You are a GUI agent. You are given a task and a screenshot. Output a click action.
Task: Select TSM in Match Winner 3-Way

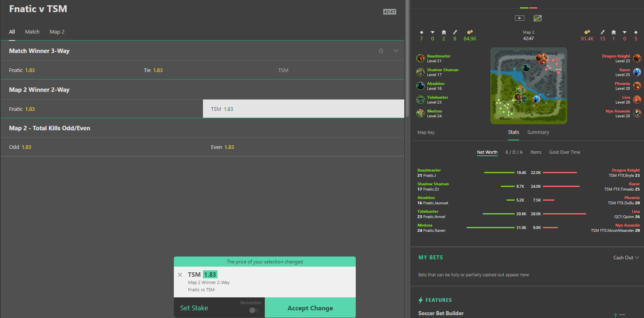337,70
